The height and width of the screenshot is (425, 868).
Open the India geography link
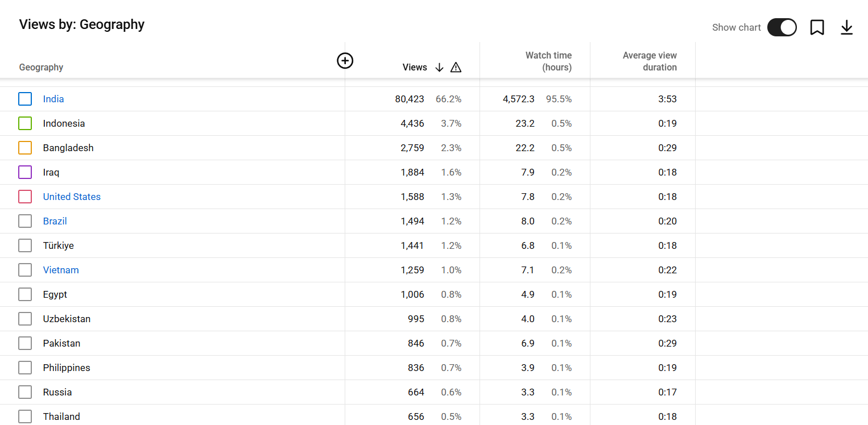click(x=53, y=99)
